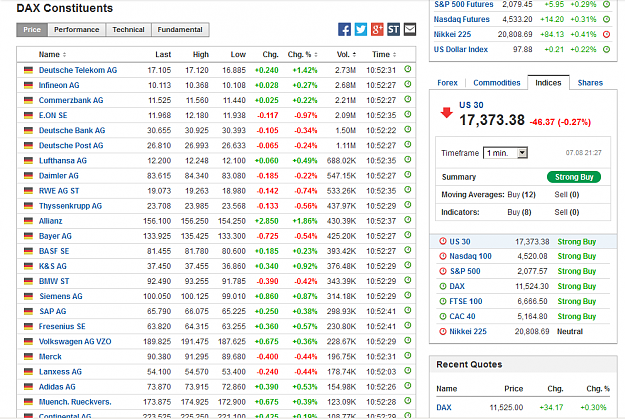This screenshot has width=625, height=419.
Task: Switch to the Technical tab
Action: [128, 30]
